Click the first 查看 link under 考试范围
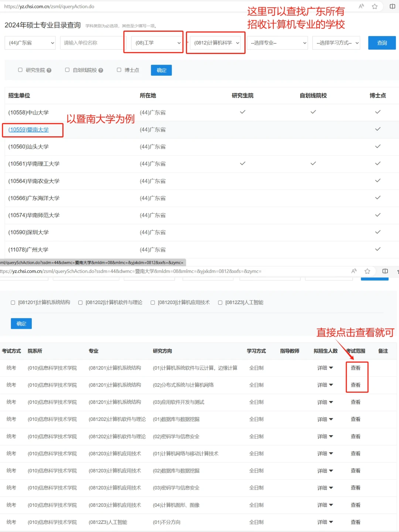 [355, 367]
